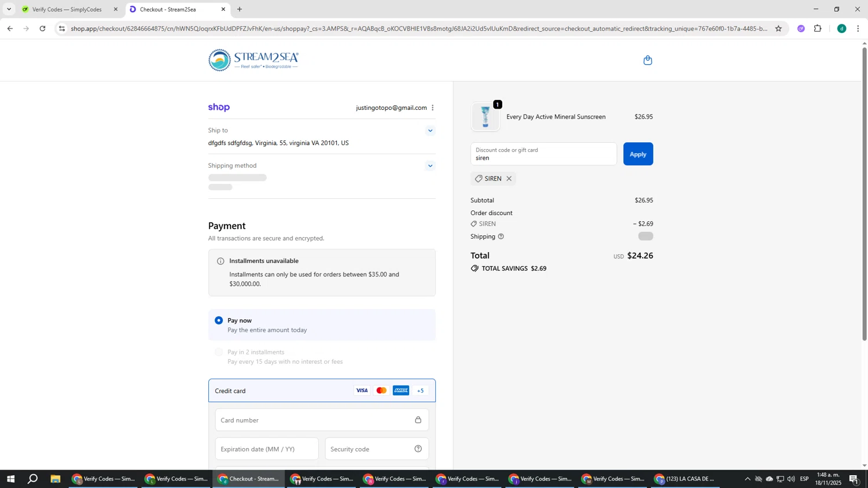This screenshot has width=868, height=488.
Task: Open the notifications center icon
Action: (x=854, y=479)
